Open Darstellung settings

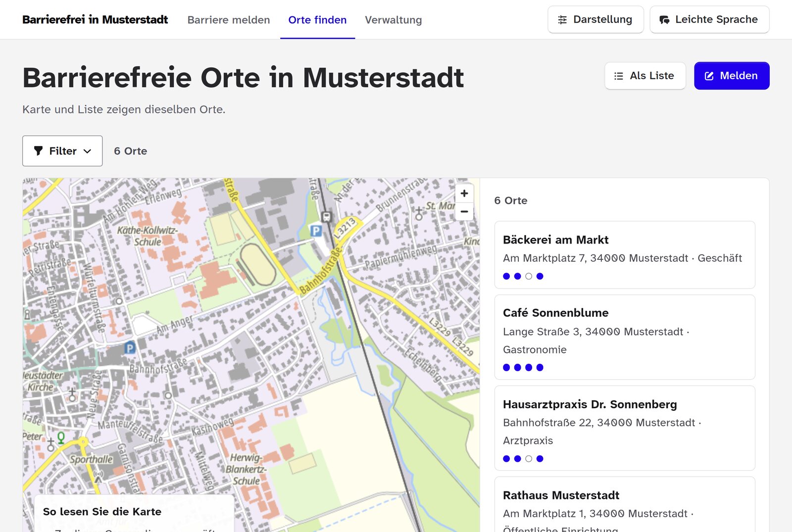pos(595,20)
